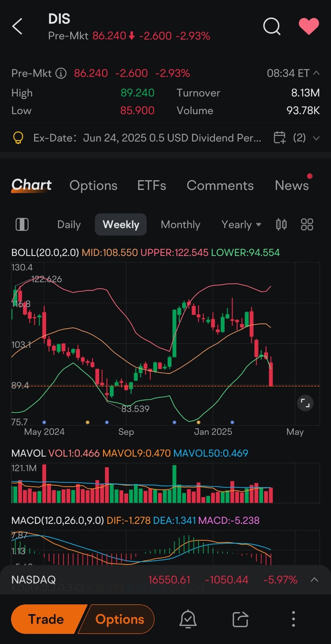Tap the back arrow icon

[17, 26]
